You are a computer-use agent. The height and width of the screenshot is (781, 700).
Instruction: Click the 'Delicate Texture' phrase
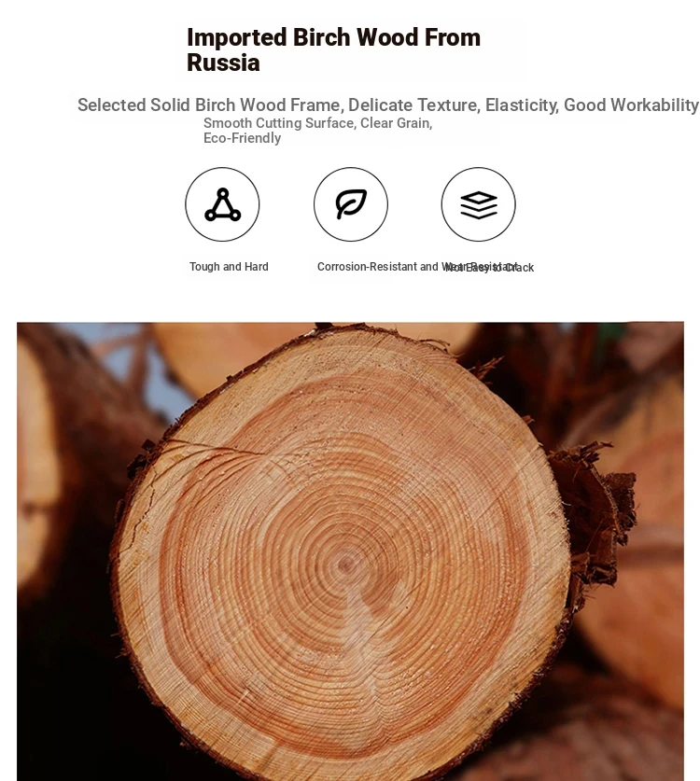pos(413,105)
